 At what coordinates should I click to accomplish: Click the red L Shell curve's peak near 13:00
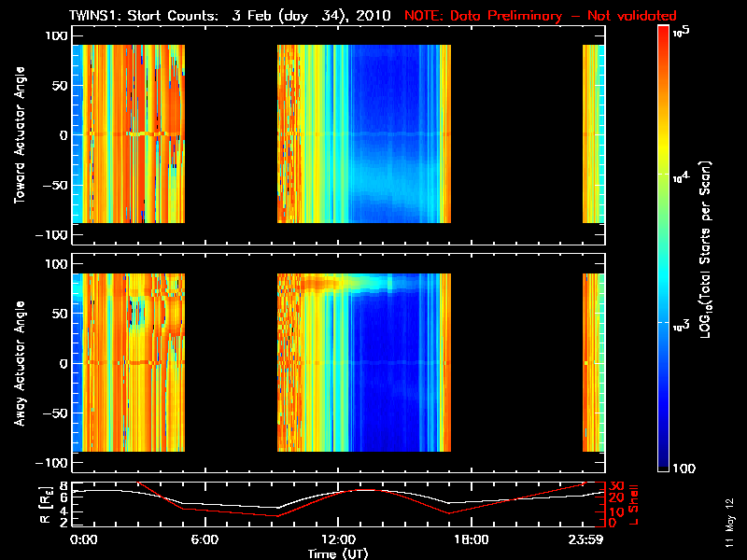pos(364,489)
